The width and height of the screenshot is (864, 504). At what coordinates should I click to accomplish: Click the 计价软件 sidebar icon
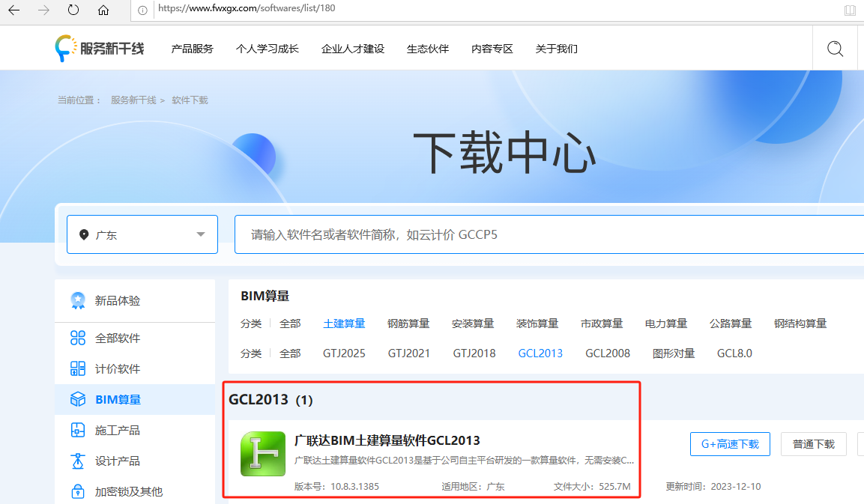coord(78,368)
